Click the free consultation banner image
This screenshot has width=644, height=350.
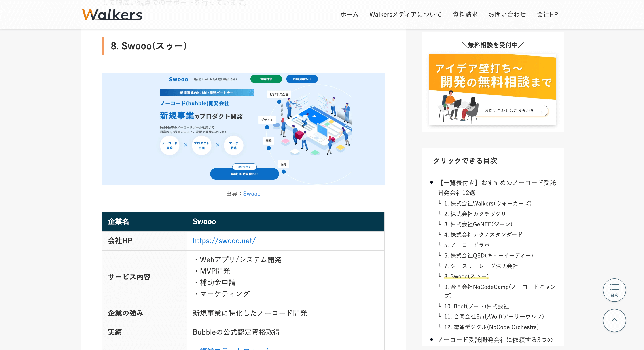(492, 89)
